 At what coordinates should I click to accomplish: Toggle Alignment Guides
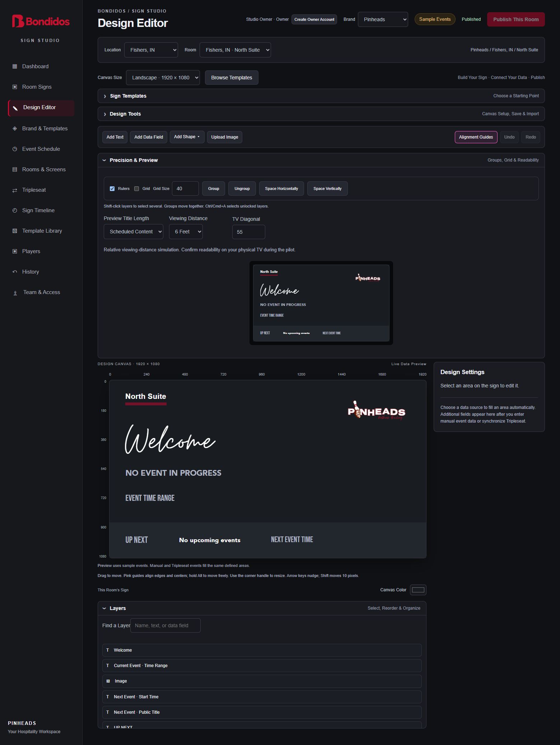[476, 137]
